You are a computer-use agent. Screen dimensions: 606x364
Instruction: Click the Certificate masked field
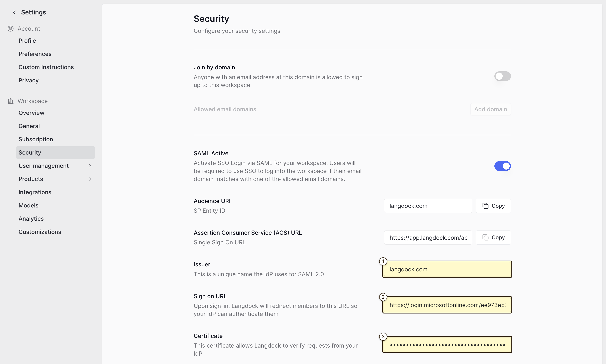[447, 345]
